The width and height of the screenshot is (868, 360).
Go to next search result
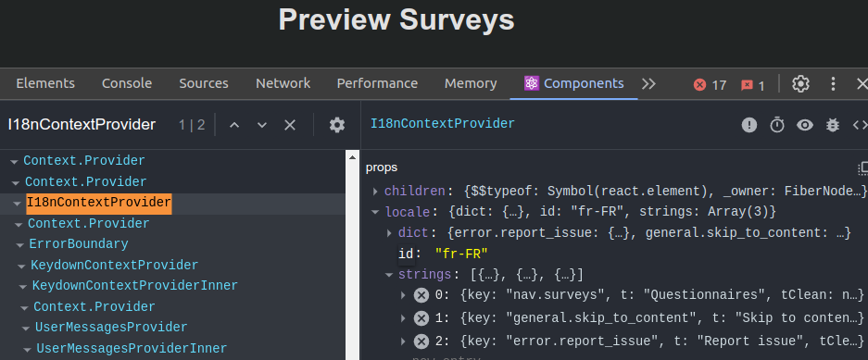coord(262,126)
